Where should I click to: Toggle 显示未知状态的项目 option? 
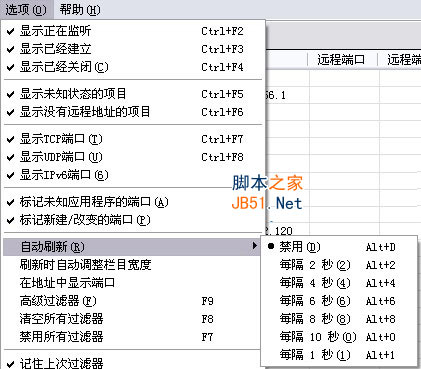click(x=132, y=94)
